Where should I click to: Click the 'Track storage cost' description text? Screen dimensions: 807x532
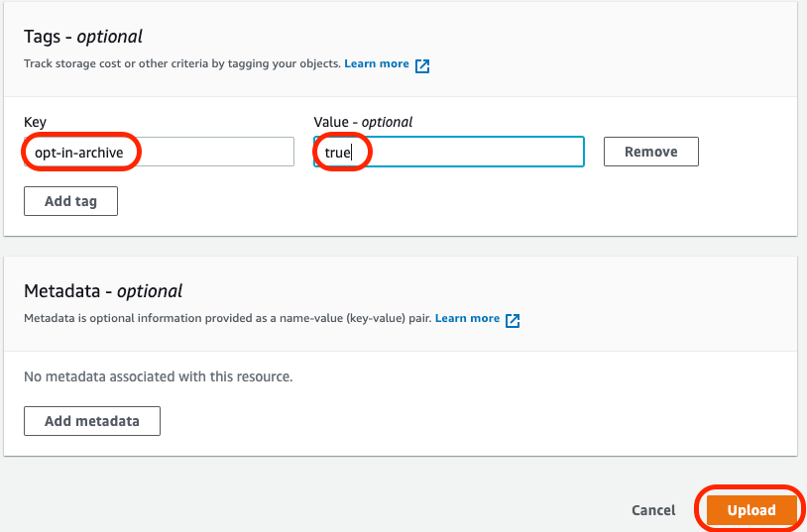(x=181, y=64)
